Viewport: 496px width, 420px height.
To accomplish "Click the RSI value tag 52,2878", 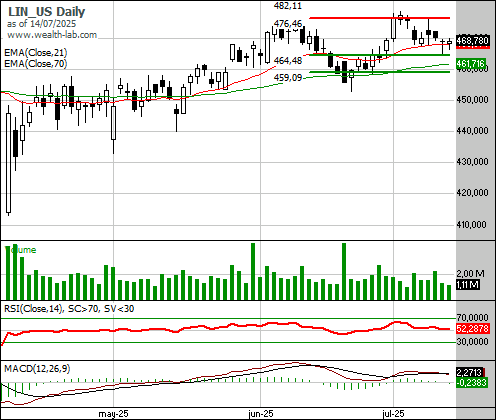I will pos(472,329).
